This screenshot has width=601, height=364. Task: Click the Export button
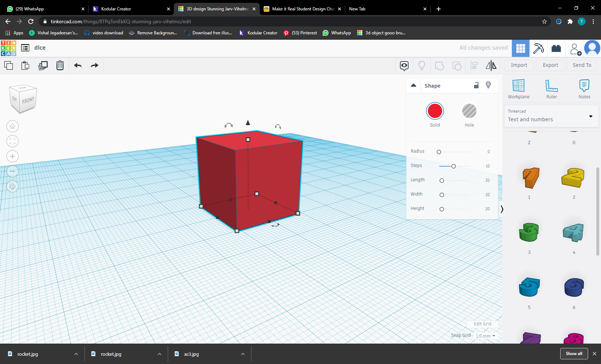tap(551, 65)
